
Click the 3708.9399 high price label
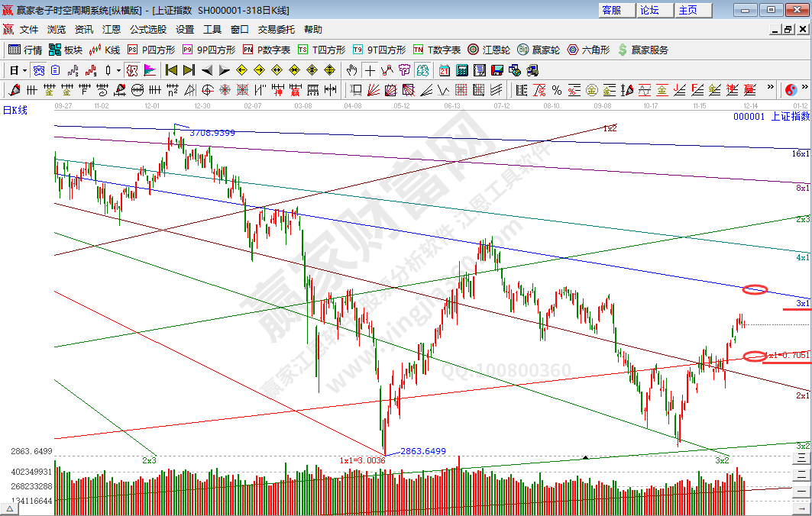point(212,133)
